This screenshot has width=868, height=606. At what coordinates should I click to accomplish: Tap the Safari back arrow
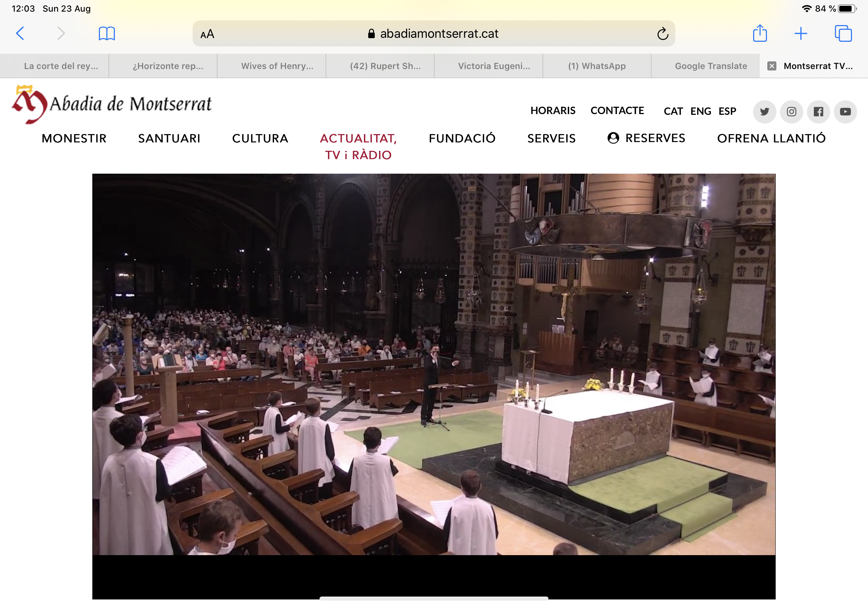click(x=20, y=33)
